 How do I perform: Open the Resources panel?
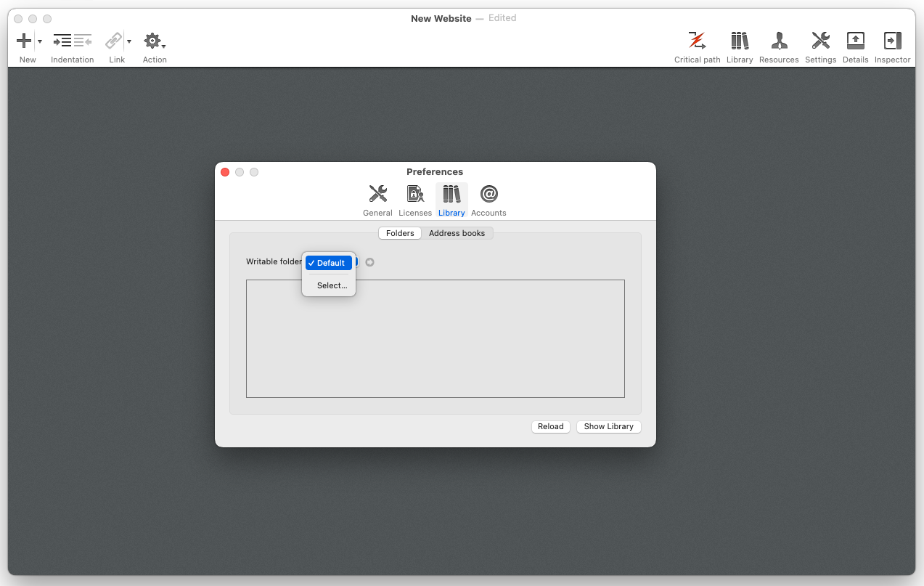pyautogui.click(x=779, y=41)
